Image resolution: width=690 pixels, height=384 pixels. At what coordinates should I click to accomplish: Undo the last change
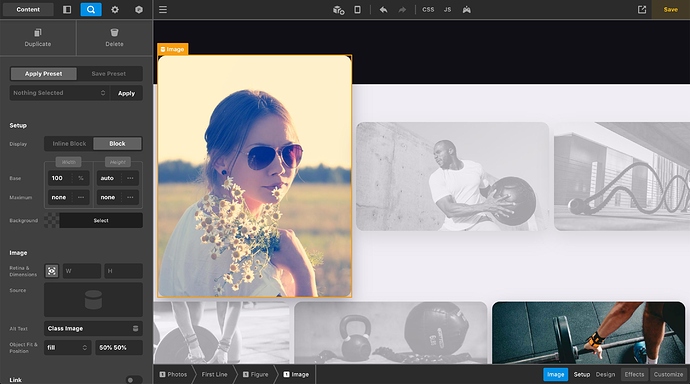tap(383, 9)
